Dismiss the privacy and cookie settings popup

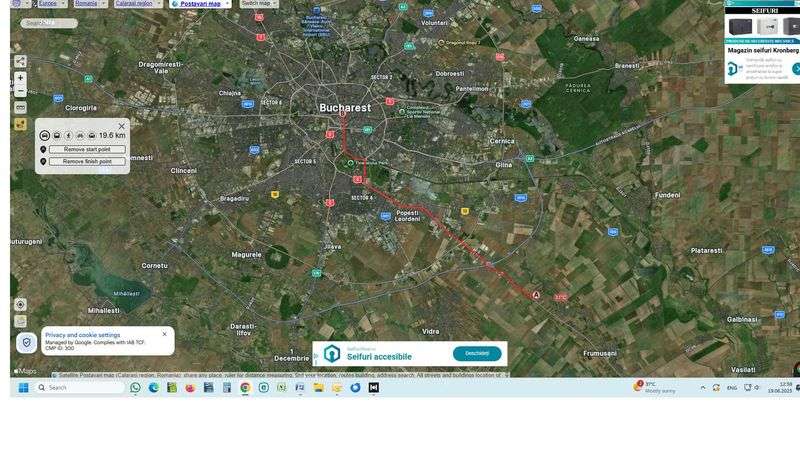point(164,334)
